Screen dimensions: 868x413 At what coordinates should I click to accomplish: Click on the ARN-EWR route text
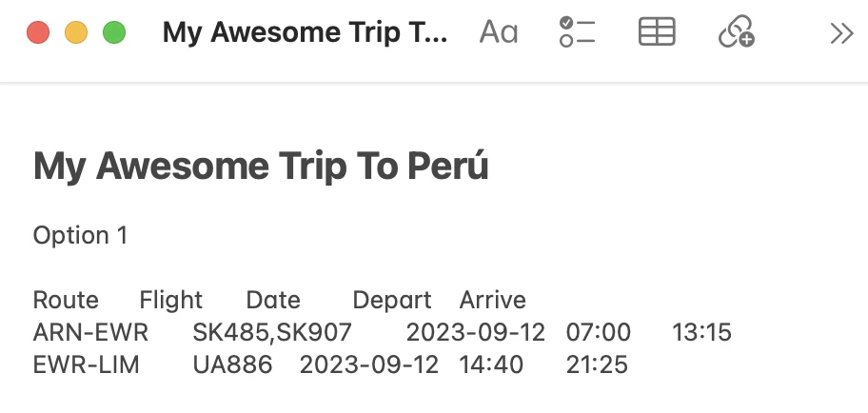pyautogui.click(x=90, y=333)
